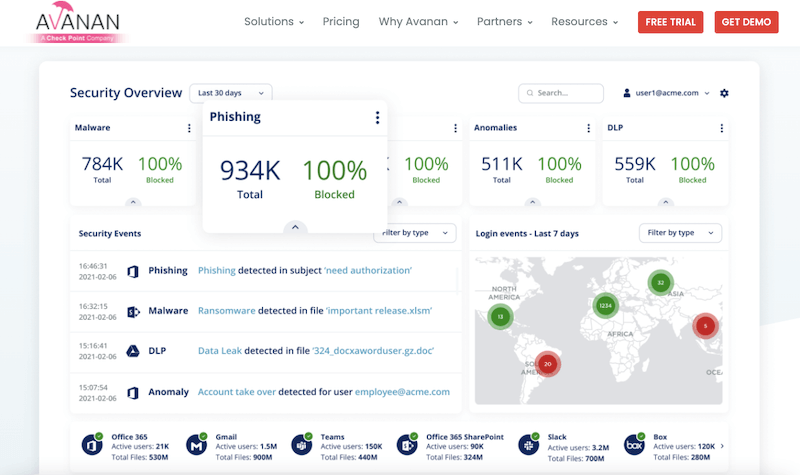Screen dimensions: 800x475
Task: Click Google Drive icon in DLP event row
Action: (133, 351)
